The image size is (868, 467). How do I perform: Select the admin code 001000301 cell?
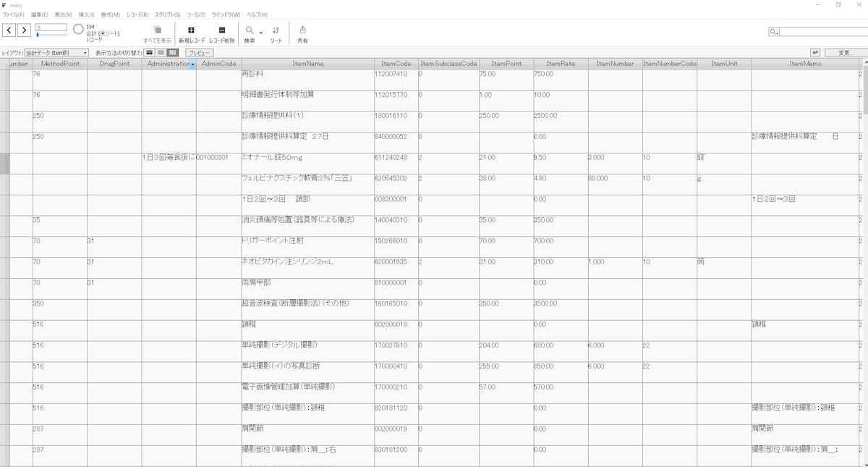point(218,163)
